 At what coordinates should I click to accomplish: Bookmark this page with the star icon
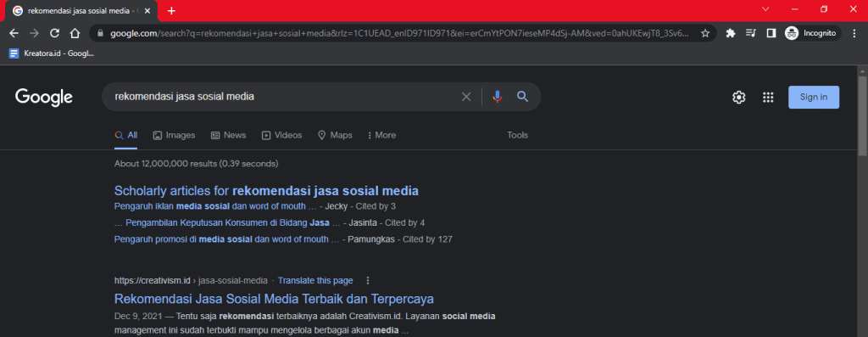[705, 33]
